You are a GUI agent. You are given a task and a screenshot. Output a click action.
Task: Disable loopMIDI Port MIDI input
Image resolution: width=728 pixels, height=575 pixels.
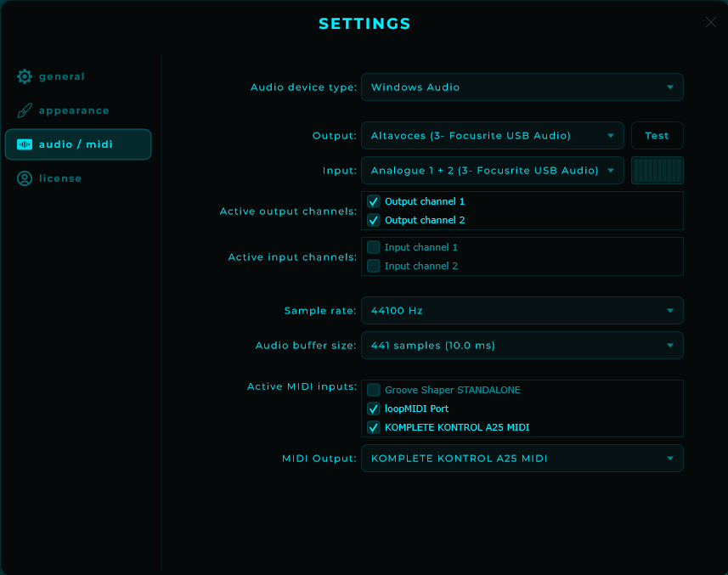click(x=373, y=409)
